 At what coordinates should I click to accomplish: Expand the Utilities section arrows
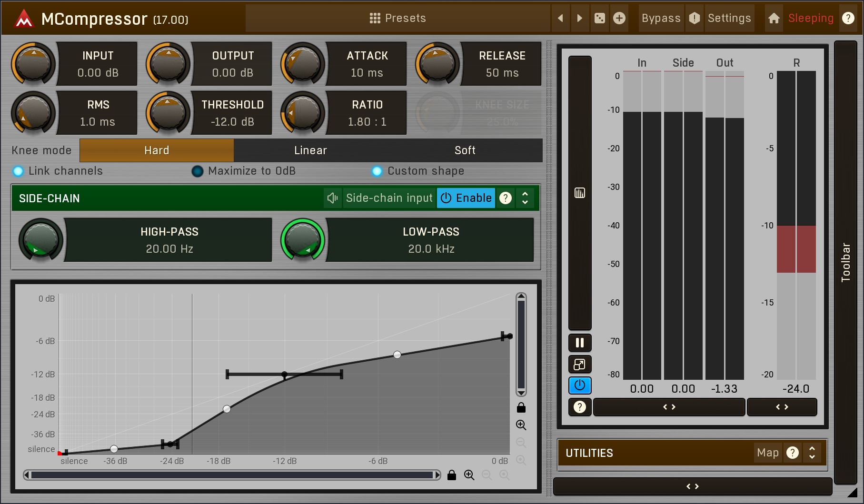pos(812,453)
